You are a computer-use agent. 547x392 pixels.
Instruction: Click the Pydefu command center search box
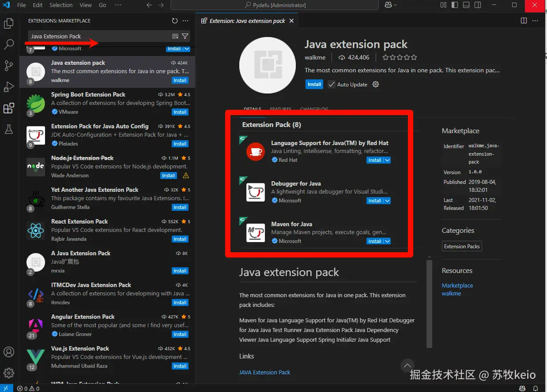274,5
